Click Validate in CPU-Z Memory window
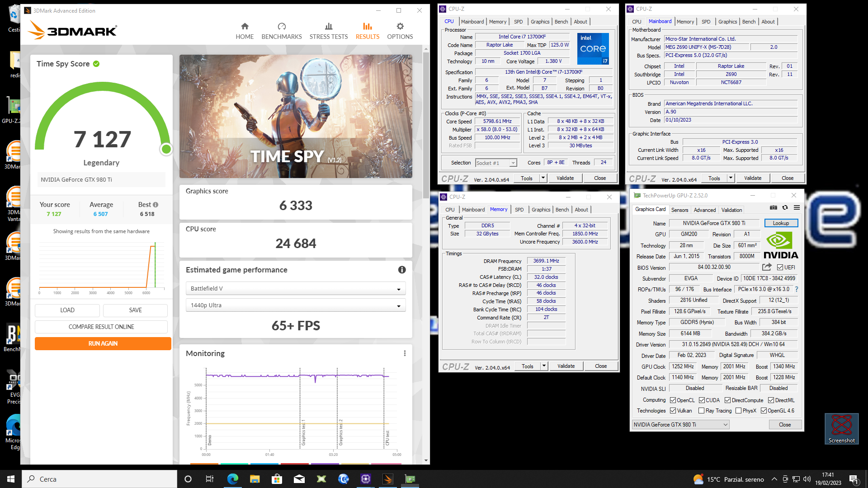This screenshot has width=868, height=488. click(x=566, y=366)
